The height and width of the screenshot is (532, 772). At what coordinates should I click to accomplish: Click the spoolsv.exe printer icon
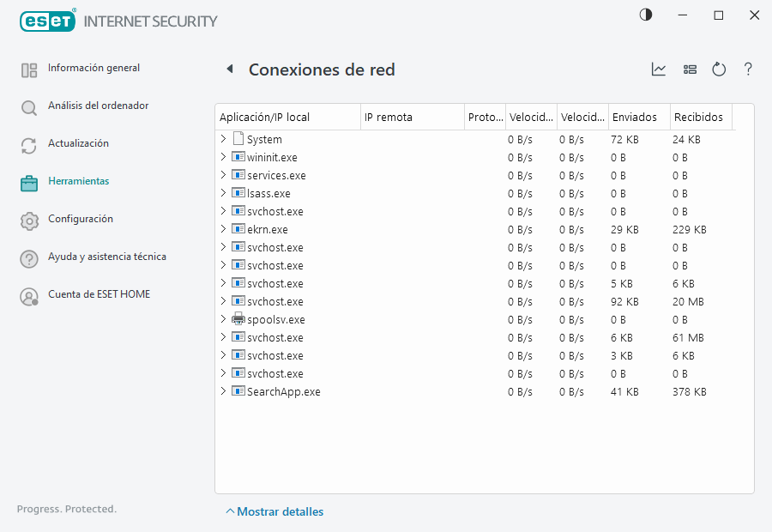click(238, 319)
